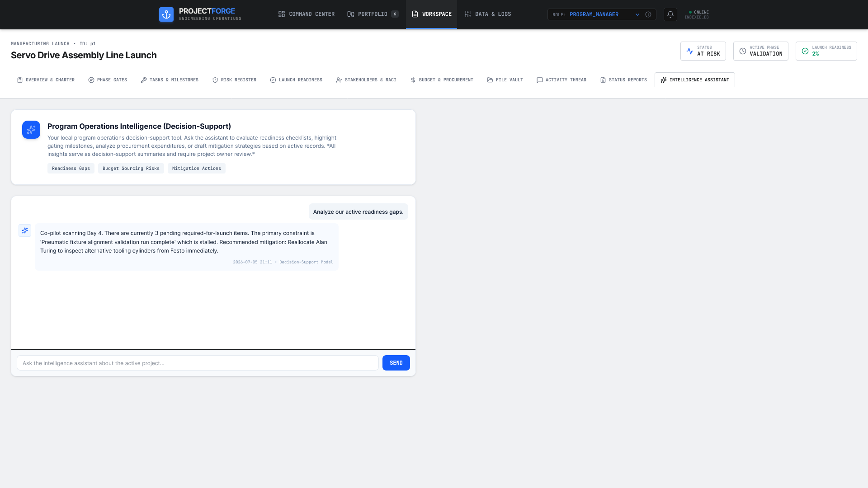Open the Launch Readiness tab
The height and width of the screenshot is (488, 868).
296,80
